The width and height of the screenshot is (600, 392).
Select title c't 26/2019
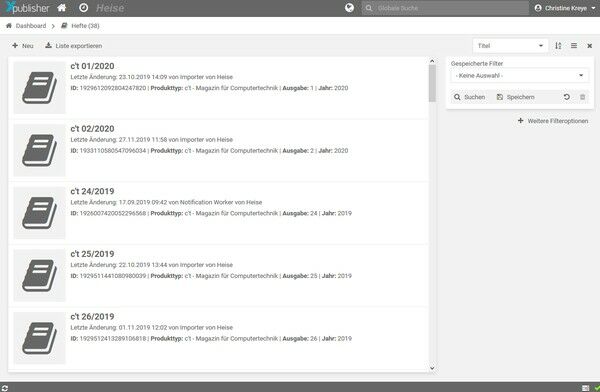pyautogui.click(x=92, y=317)
